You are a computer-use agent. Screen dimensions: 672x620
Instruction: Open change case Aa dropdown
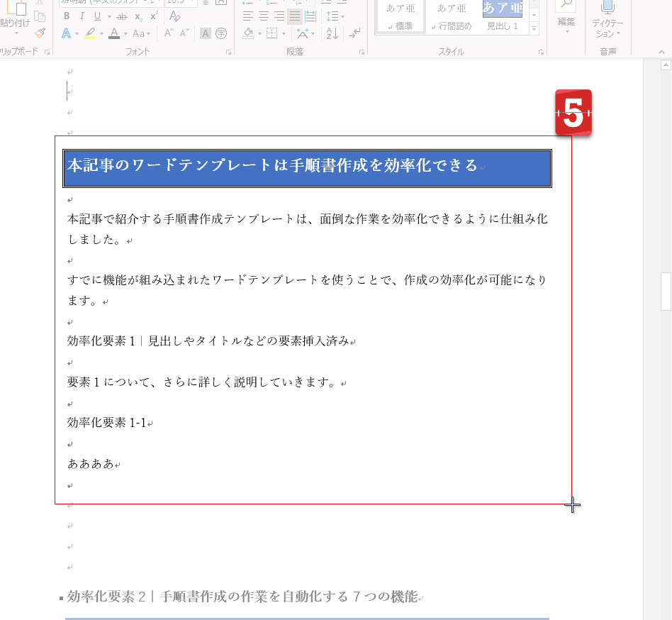click(x=142, y=33)
